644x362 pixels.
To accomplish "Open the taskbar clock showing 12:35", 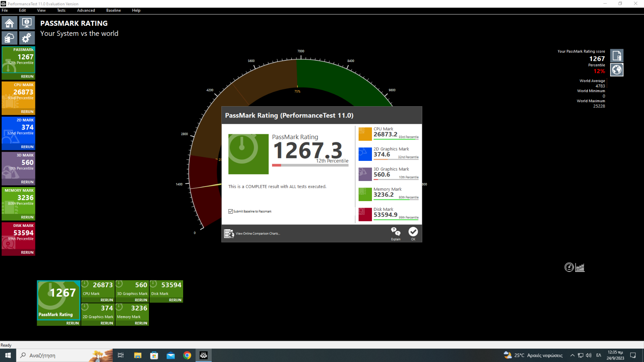I will pyautogui.click(x=615, y=355).
